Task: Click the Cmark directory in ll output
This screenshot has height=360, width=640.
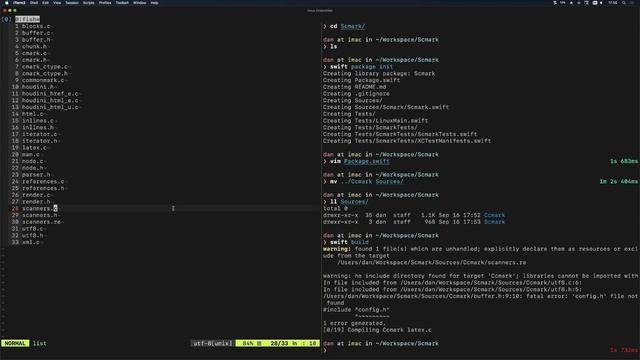Action: 494,215
